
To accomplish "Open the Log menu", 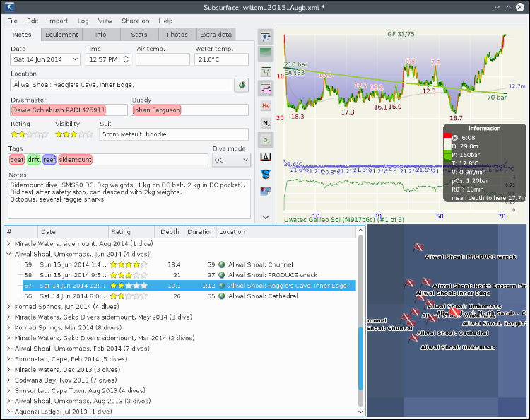I will pos(83,21).
